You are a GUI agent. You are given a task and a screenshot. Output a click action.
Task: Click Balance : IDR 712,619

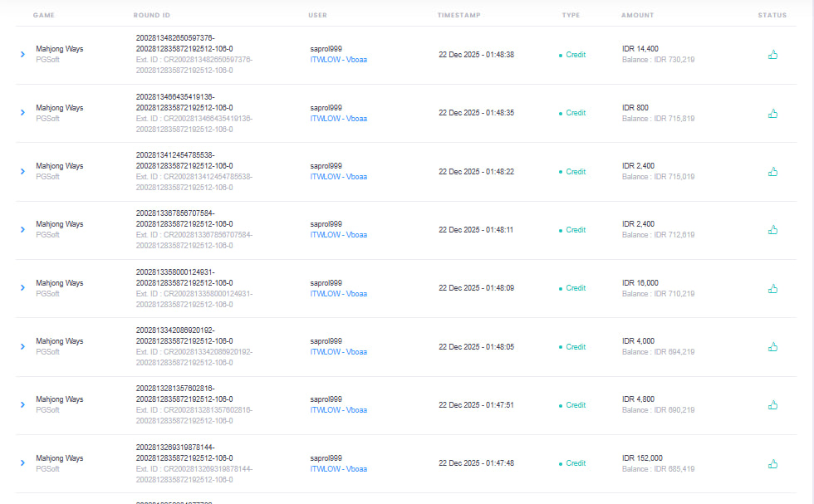(x=658, y=235)
